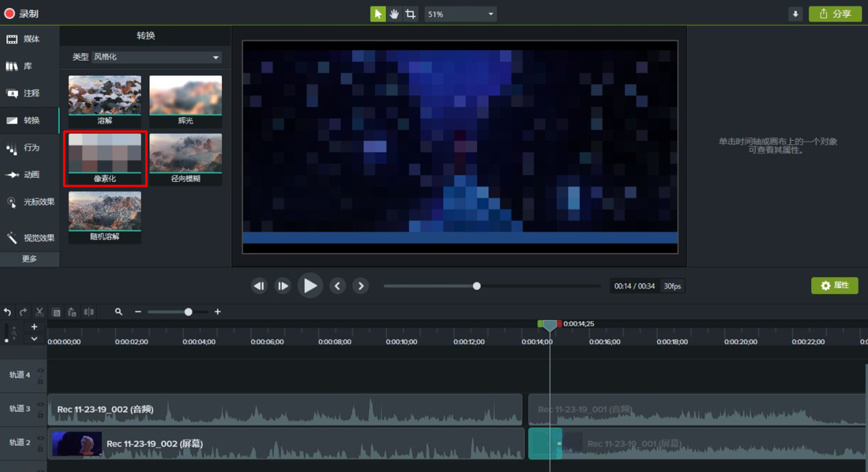This screenshot has width=868, height=472.
Task: Undo the last action
Action: pyautogui.click(x=8, y=312)
